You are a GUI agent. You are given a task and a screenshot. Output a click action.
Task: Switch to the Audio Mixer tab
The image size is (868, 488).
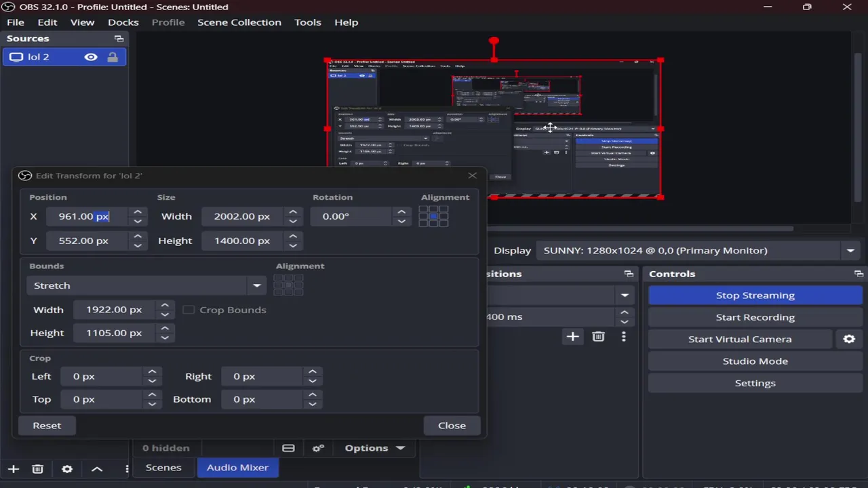point(237,468)
